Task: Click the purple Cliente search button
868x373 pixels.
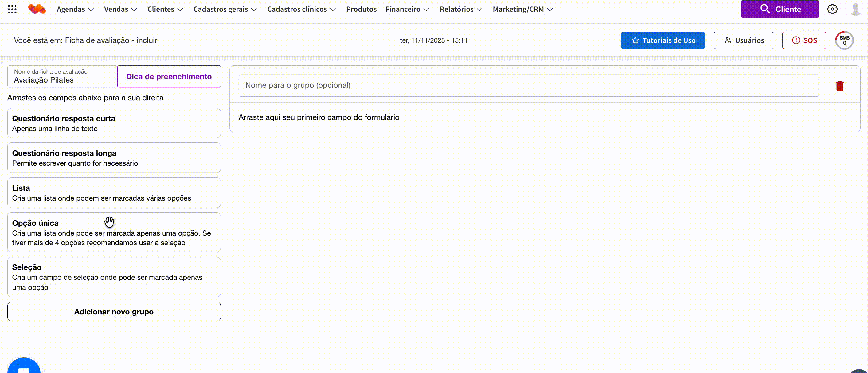Action: [780, 9]
